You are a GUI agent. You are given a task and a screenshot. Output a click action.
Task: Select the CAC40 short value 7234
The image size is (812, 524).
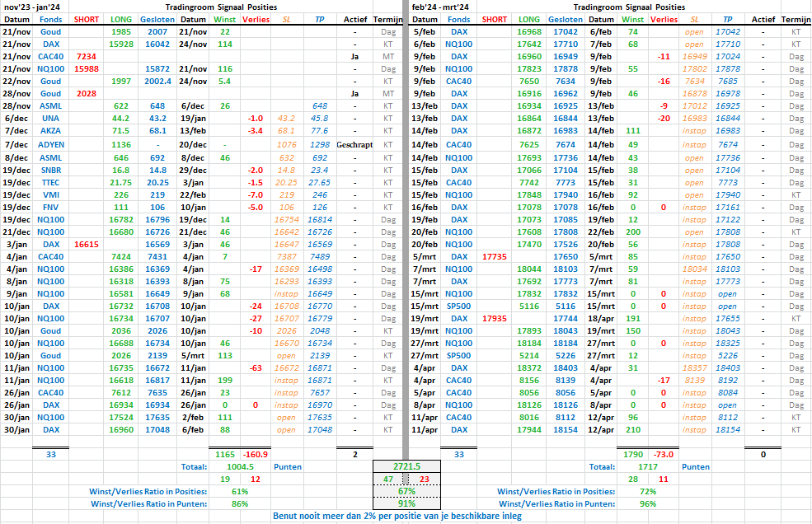click(85, 55)
